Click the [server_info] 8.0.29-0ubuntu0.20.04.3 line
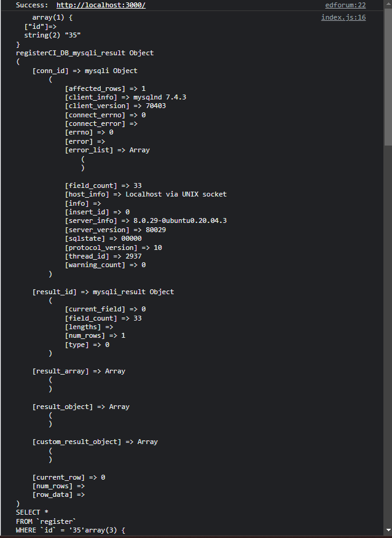Image resolution: width=392 pixels, height=538 pixels. (x=146, y=220)
